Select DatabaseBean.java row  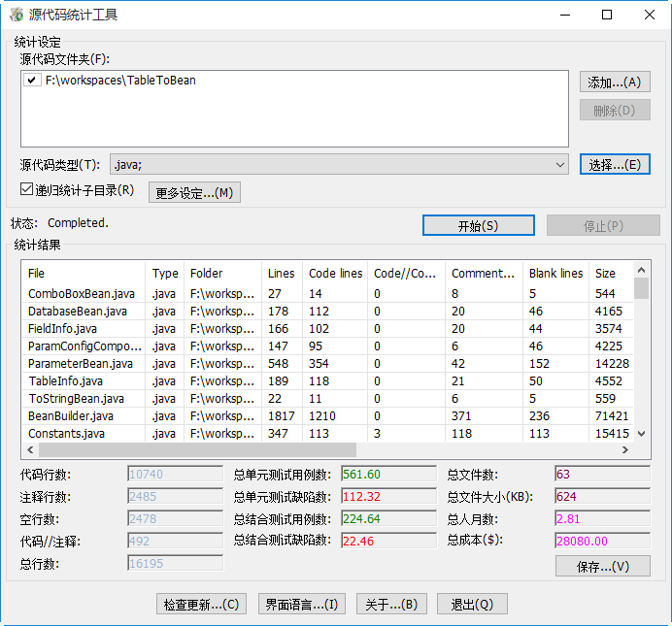pos(328,312)
